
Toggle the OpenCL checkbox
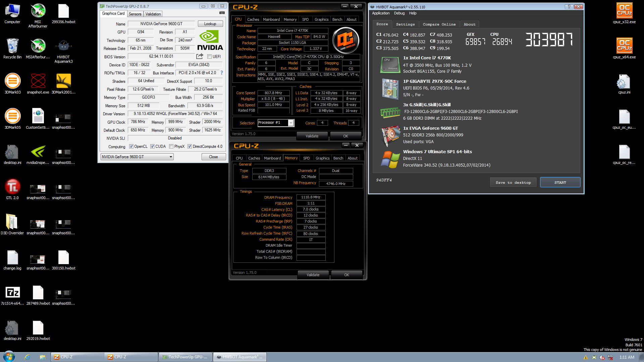[x=131, y=146]
